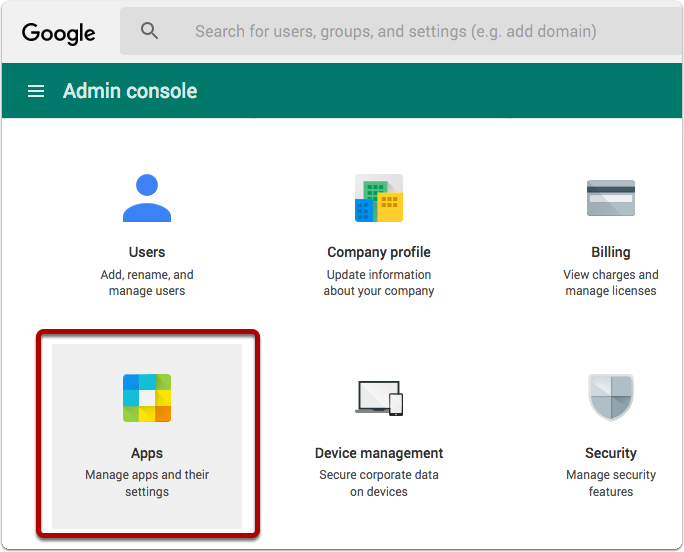Screen dimensions: 684x552
Task: Click 'Secure corporate data on devices' text
Action: [379, 483]
